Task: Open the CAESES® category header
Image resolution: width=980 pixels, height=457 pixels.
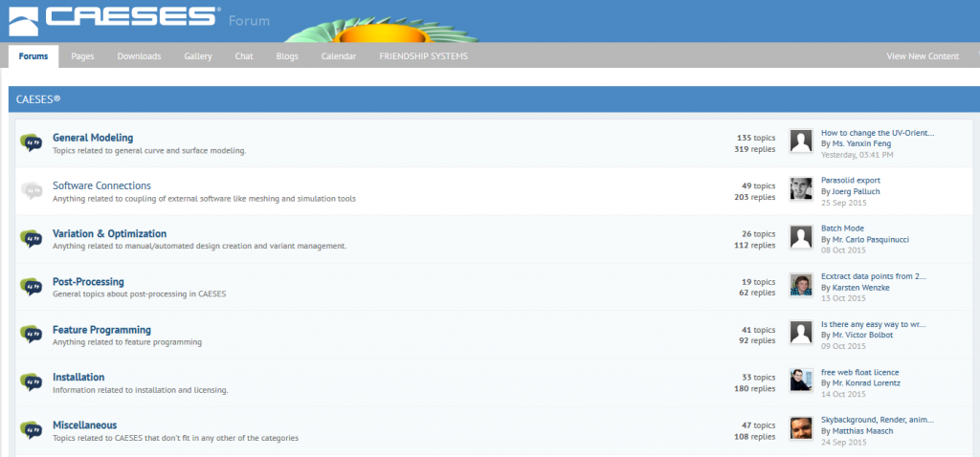Action: (x=38, y=99)
